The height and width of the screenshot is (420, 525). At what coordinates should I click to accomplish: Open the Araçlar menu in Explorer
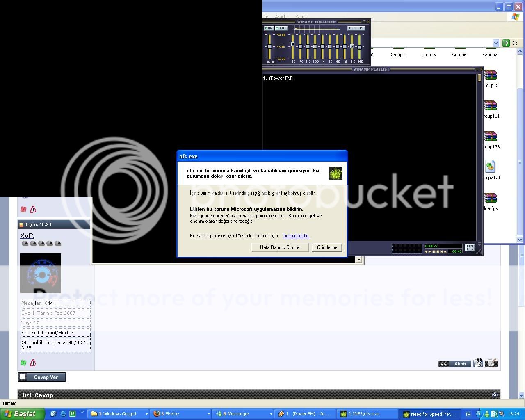click(x=282, y=17)
